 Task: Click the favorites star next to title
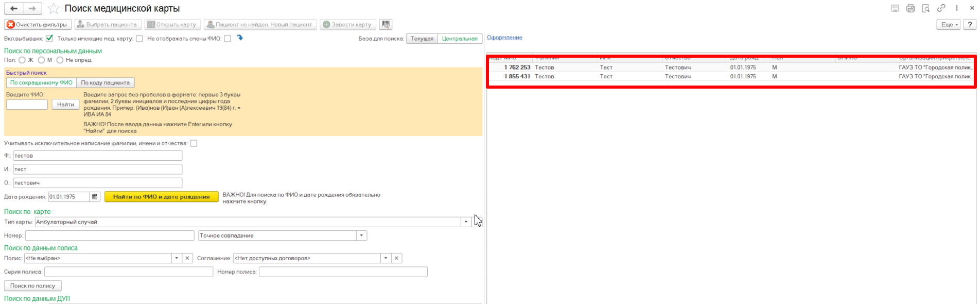pos(54,9)
